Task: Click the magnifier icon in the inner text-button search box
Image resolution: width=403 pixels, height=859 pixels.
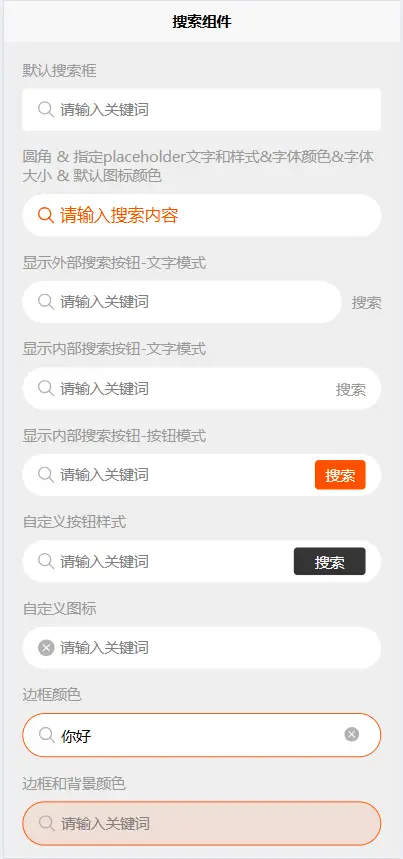Action: (x=46, y=388)
